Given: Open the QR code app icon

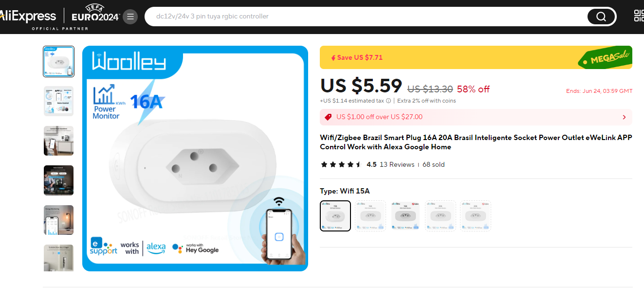Looking at the screenshot, I should coord(639,16).
